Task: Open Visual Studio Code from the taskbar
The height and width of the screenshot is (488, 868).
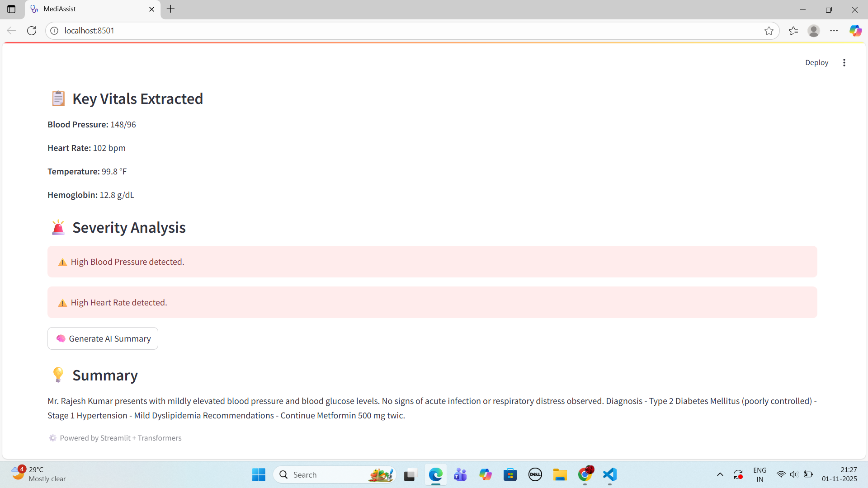Action: coord(609,474)
